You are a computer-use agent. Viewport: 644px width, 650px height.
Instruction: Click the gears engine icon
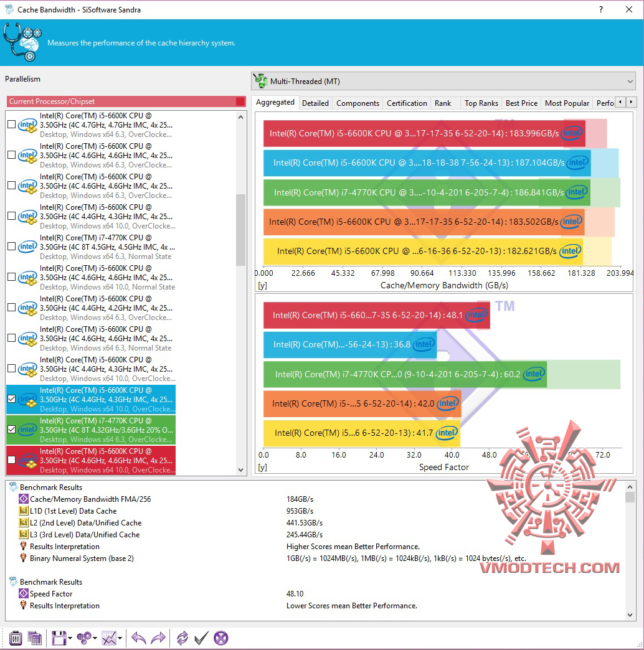(x=84, y=638)
